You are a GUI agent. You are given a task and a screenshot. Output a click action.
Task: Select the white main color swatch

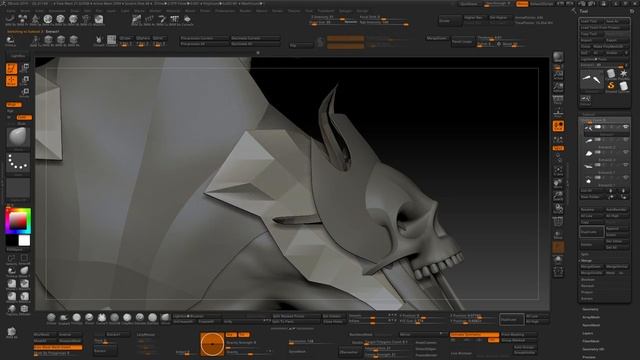24,241
